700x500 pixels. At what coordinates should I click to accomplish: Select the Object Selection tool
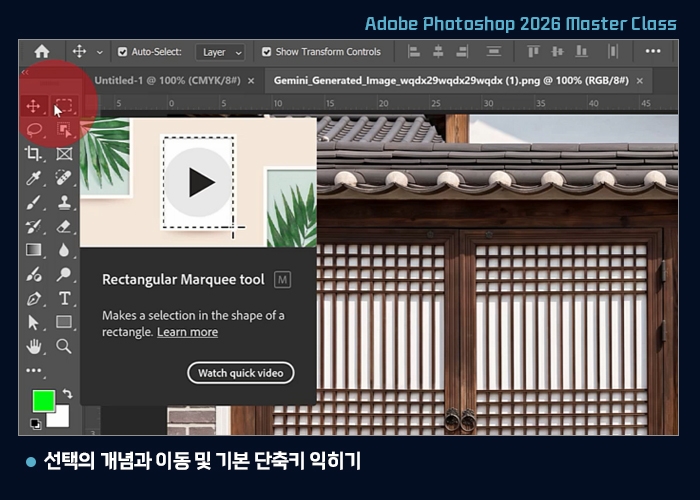pyautogui.click(x=64, y=130)
